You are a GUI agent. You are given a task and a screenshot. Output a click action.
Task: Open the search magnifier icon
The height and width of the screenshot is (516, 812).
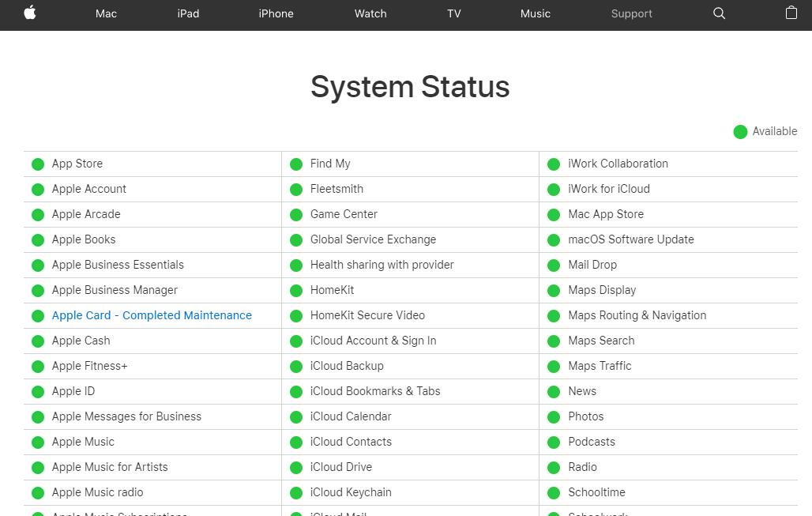pos(719,13)
